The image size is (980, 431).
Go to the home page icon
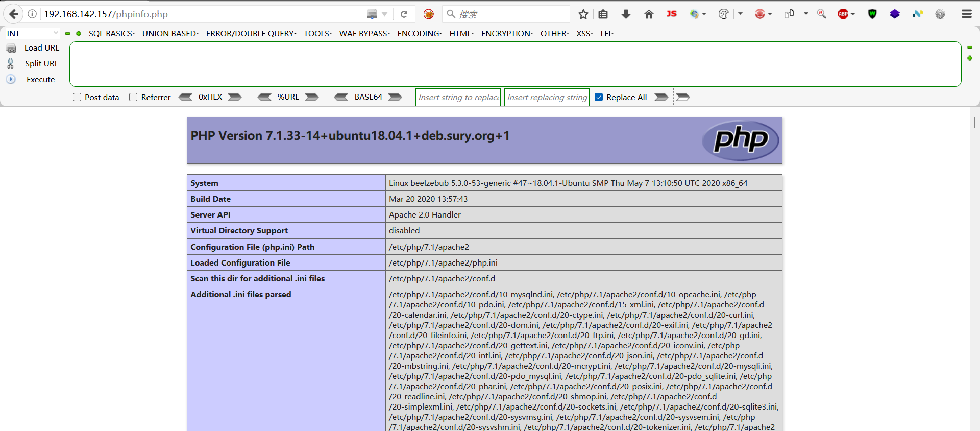(x=649, y=14)
